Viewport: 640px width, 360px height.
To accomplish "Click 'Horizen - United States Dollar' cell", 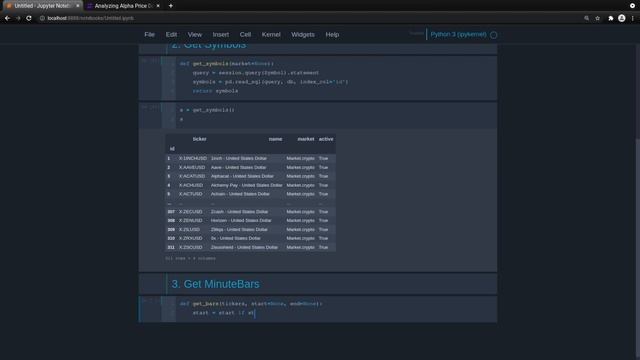I will [241, 220].
